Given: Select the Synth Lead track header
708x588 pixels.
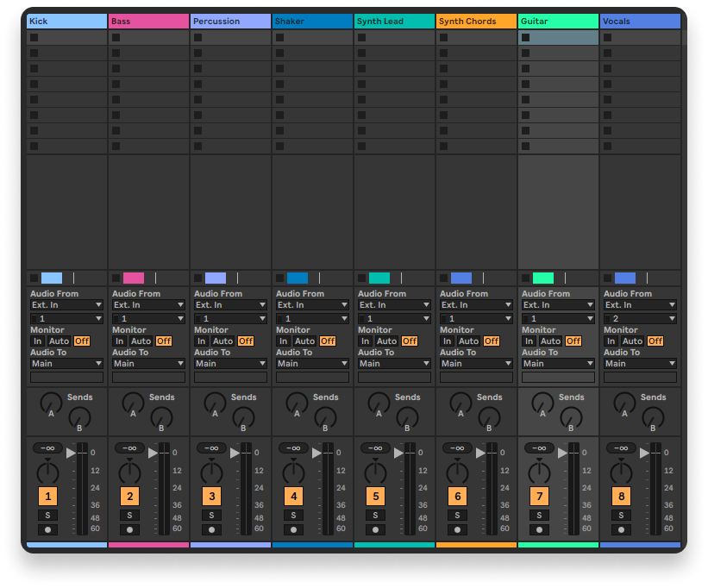Looking at the screenshot, I should [393, 21].
